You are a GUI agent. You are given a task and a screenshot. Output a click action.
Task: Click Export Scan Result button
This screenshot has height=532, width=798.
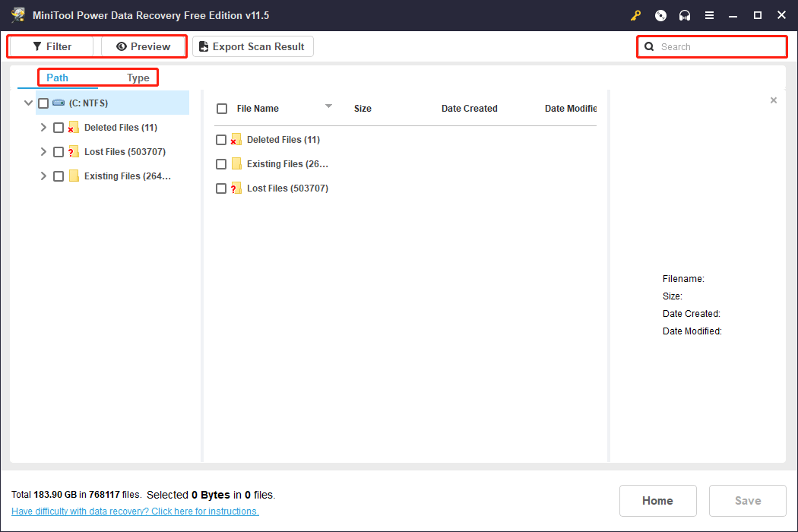click(253, 46)
